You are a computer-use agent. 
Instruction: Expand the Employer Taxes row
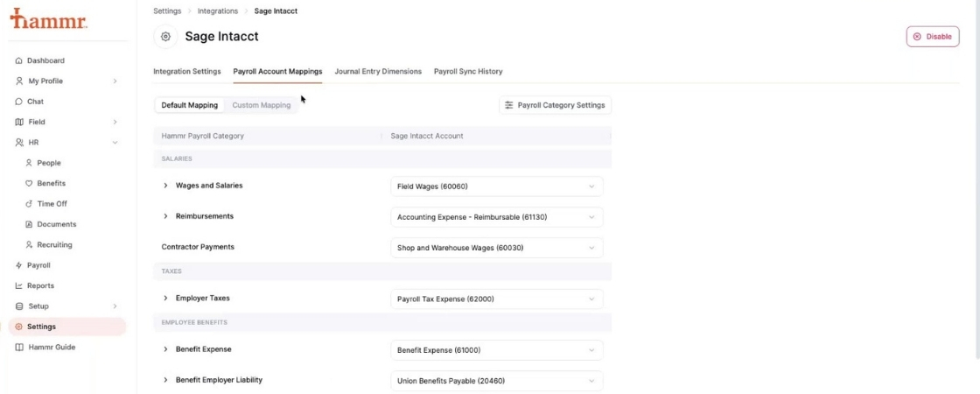point(165,299)
